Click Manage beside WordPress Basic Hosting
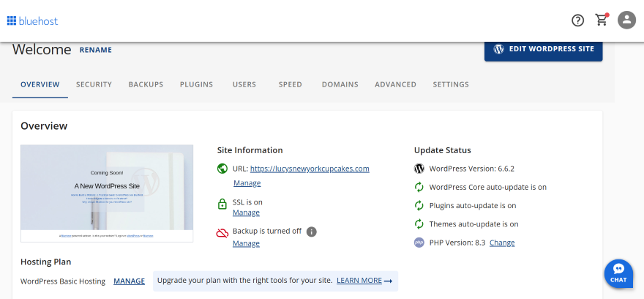 pos(129,281)
